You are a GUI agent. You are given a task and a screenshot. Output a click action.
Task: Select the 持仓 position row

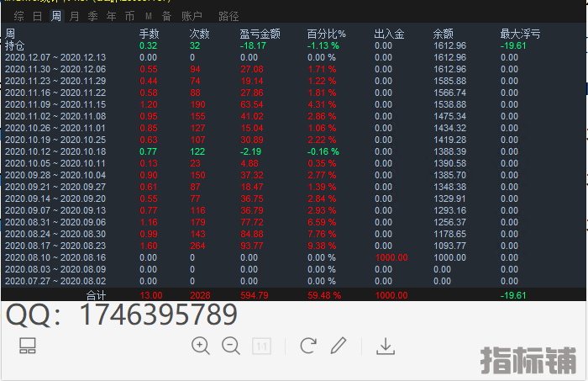pos(15,45)
